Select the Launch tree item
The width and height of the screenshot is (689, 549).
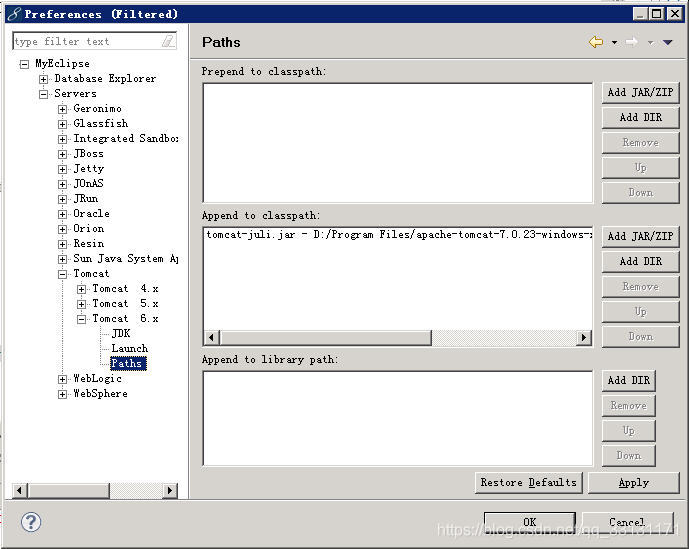tap(130, 348)
